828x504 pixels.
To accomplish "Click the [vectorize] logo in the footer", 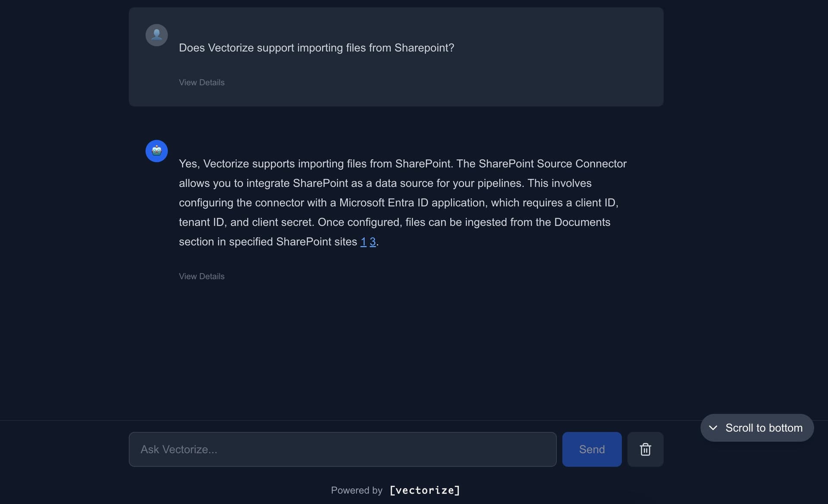I will (x=425, y=490).
